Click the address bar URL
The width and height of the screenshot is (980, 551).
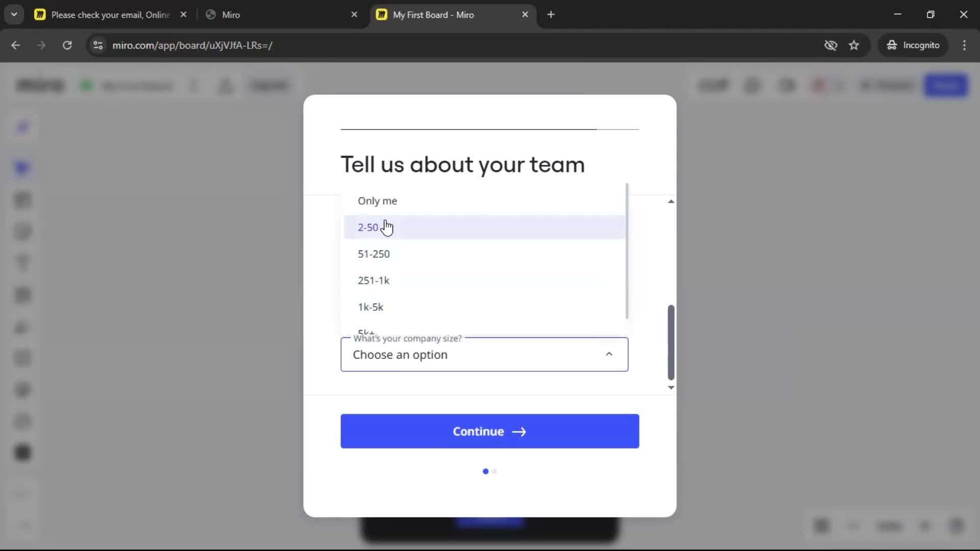point(192,45)
